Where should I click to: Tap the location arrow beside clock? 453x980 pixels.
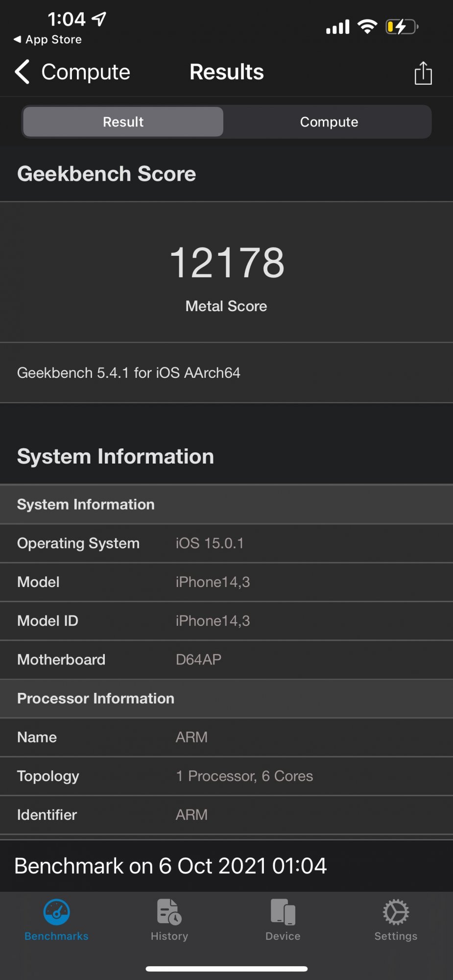click(99, 19)
